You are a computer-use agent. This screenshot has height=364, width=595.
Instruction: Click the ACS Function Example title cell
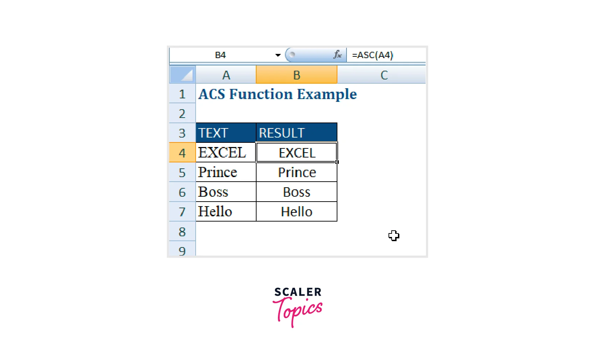click(277, 94)
